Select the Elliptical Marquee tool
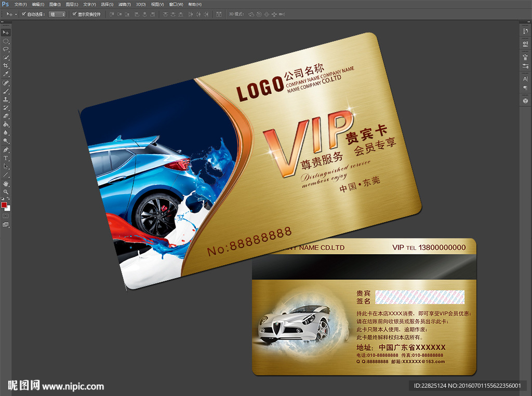Viewport: 532px width, 396px height. point(6,41)
